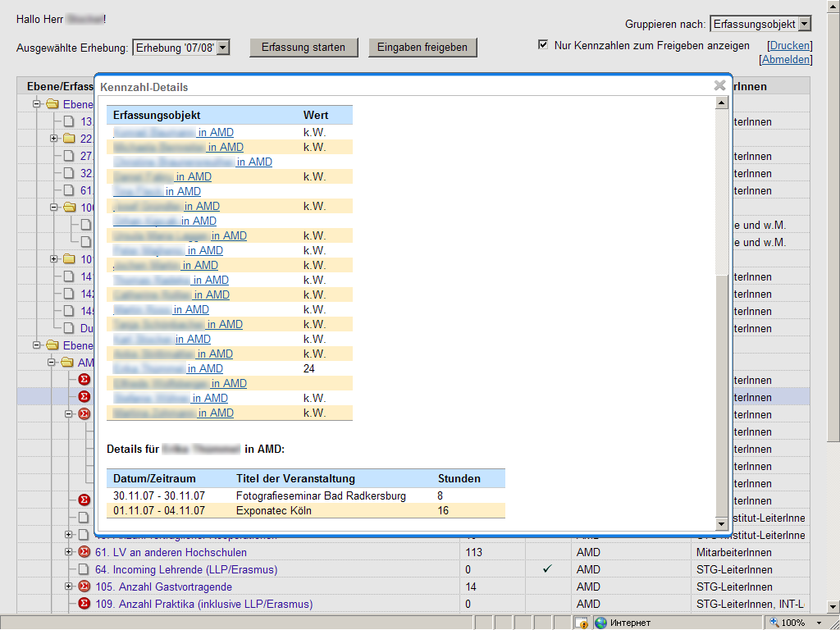Expand the 61. LV an anderen Hochschulen node
The width and height of the screenshot is (840, 630).
coord(69,552)
